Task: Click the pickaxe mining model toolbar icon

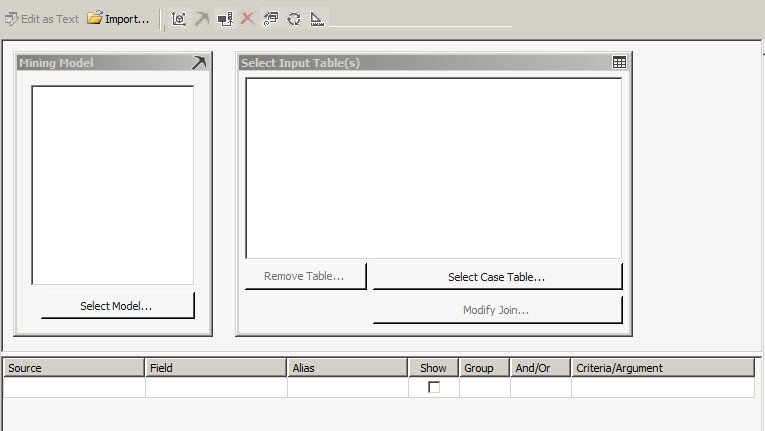Action: pos(201,19)
